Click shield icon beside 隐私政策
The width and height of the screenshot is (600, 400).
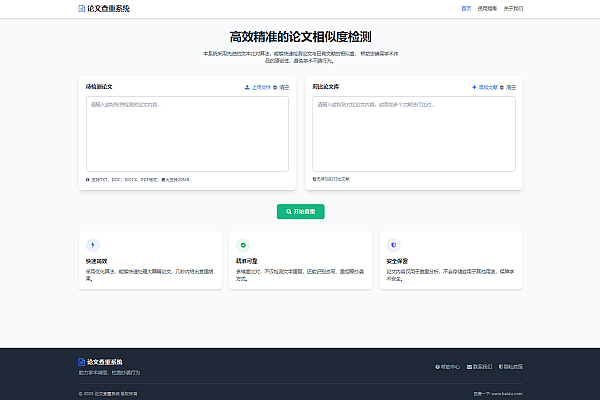501,367
